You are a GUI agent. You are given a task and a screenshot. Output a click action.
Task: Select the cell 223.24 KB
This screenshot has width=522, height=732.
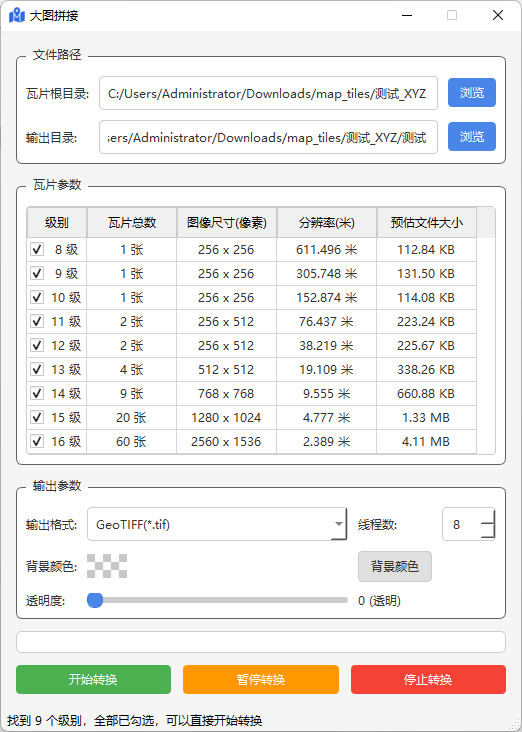(x=426, y=321)
